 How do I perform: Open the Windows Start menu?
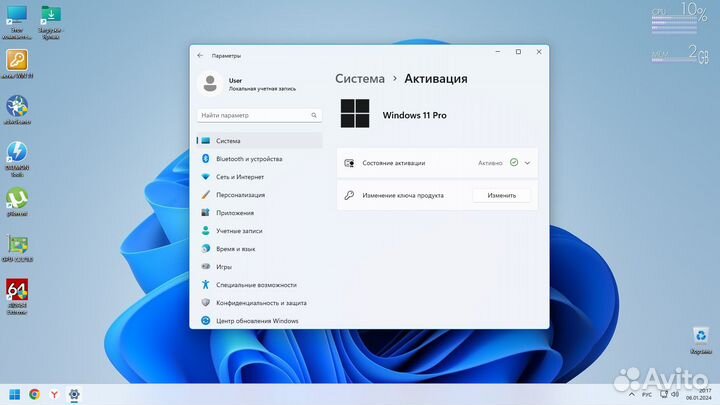pos(14,394)
